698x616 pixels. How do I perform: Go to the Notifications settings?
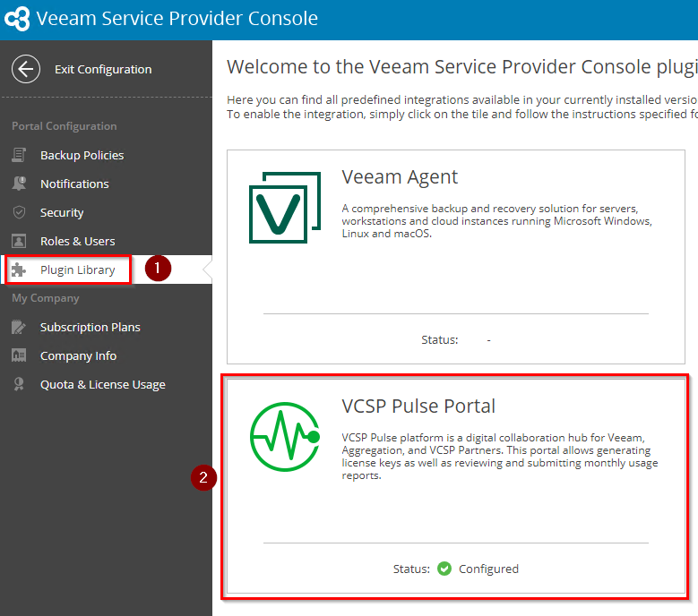click(74, 184)
